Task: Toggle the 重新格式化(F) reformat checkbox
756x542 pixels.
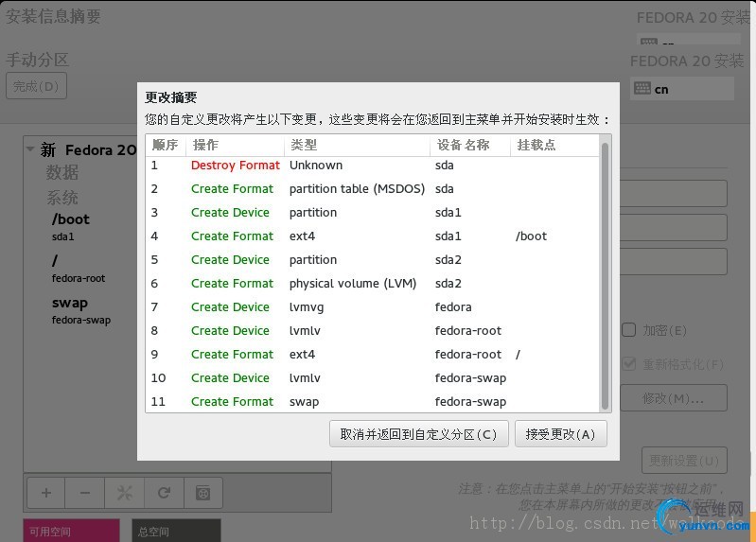Action: point(628,364)
